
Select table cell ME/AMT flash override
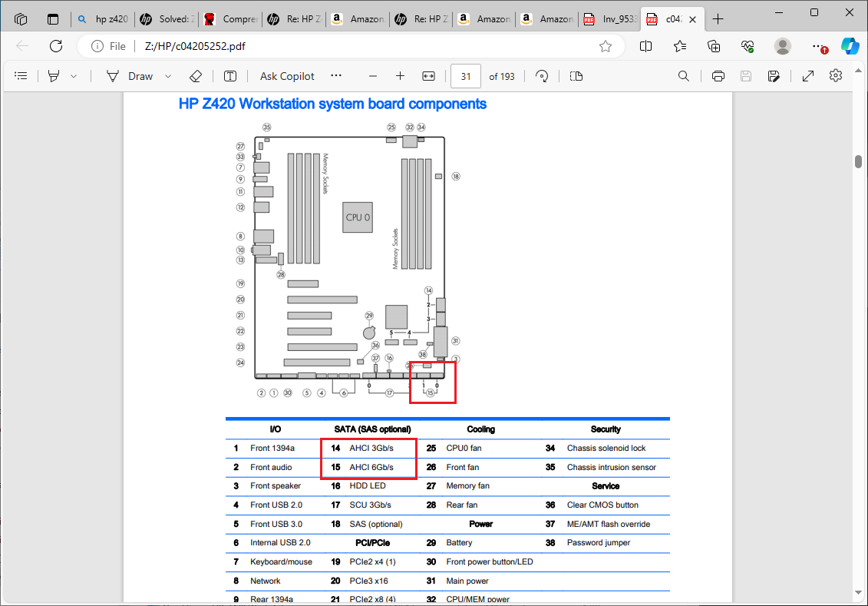pyautogui.click(x=609, y=524)
